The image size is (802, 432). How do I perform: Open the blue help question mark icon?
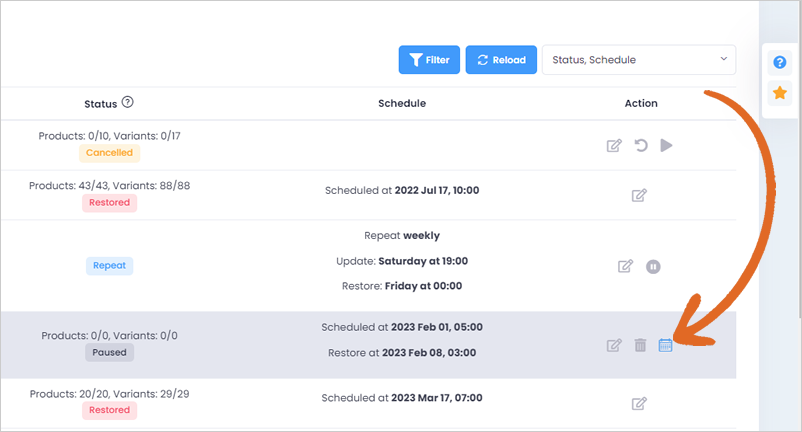(779, 62)
